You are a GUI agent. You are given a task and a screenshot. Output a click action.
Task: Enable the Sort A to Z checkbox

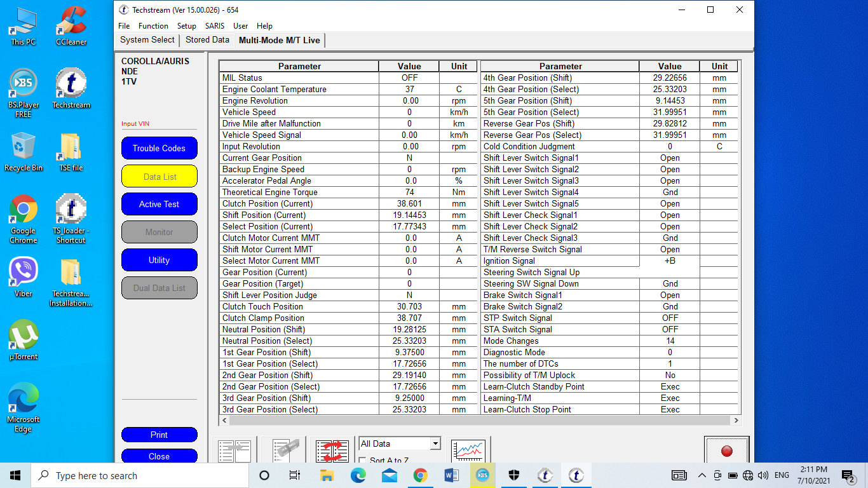tap(362, 460)
